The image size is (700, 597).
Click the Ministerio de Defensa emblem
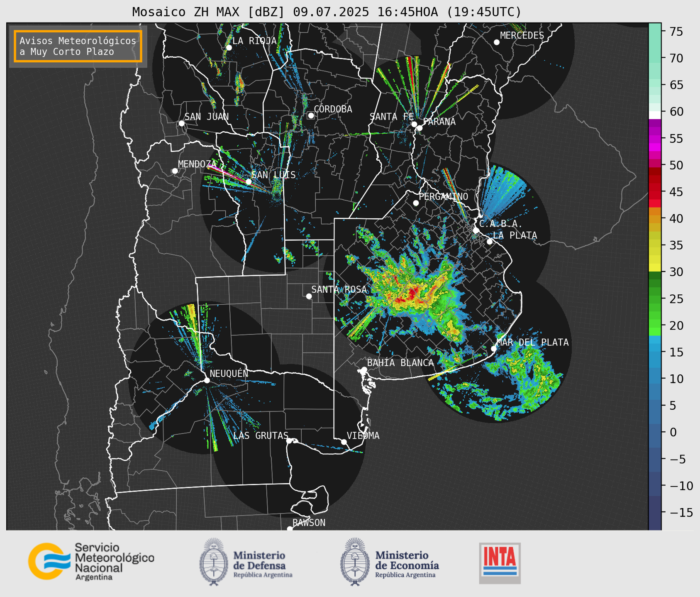click(x=213, y=562)
